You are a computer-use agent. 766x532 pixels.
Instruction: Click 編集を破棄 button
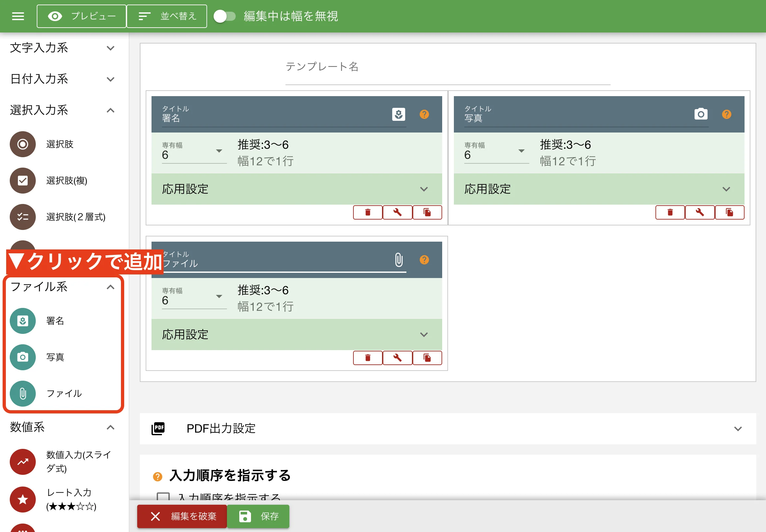[x=182, y=516]
